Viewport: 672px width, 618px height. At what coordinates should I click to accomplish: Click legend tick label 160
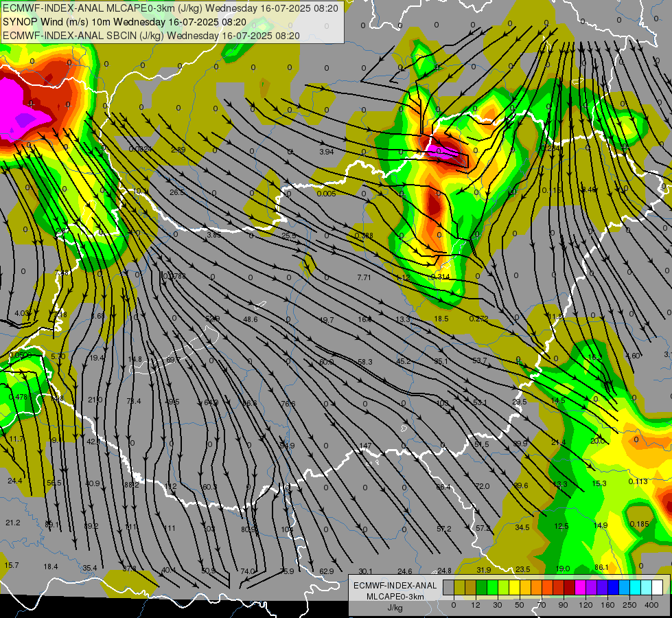click(607, 605)
